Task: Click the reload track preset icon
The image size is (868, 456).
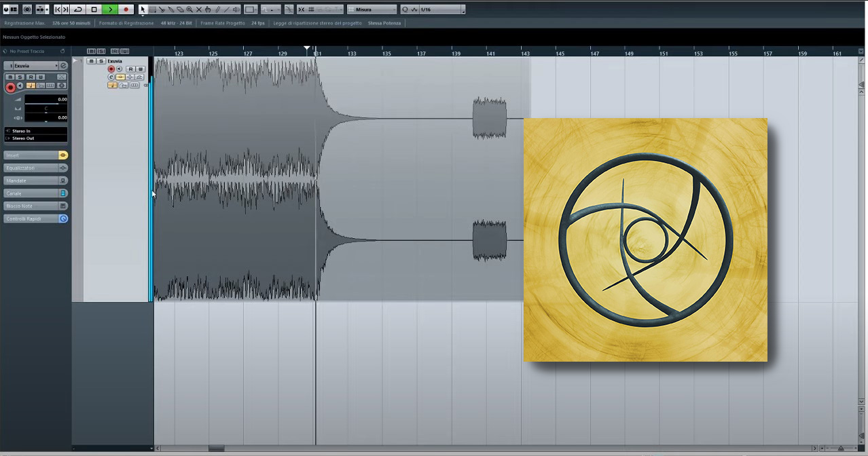Action: [x=62, y=51]
